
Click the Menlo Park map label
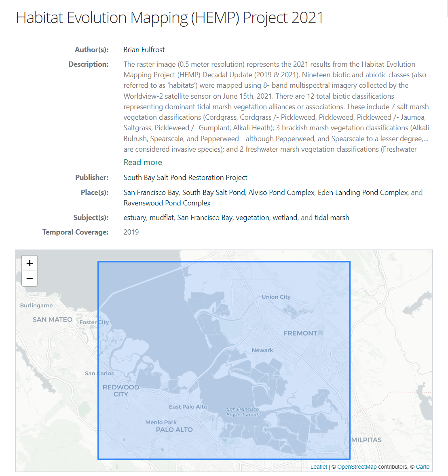tap(161, 422)
